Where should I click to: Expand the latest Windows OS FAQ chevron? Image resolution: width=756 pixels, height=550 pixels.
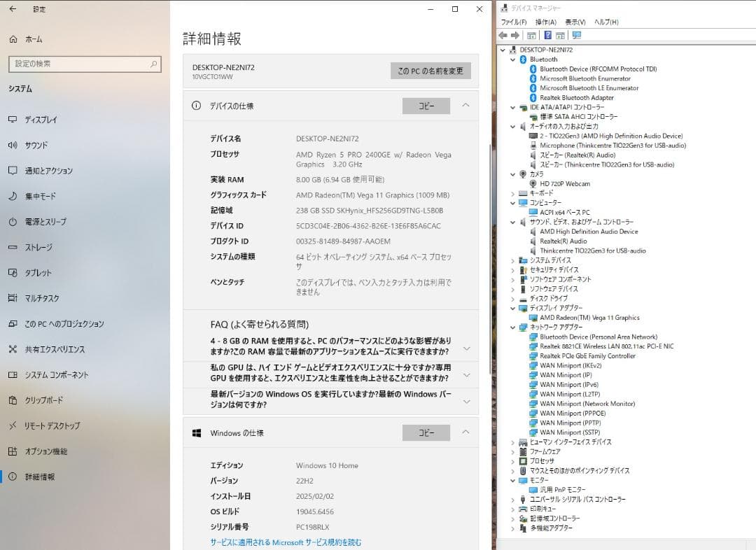tap(466, 401)
